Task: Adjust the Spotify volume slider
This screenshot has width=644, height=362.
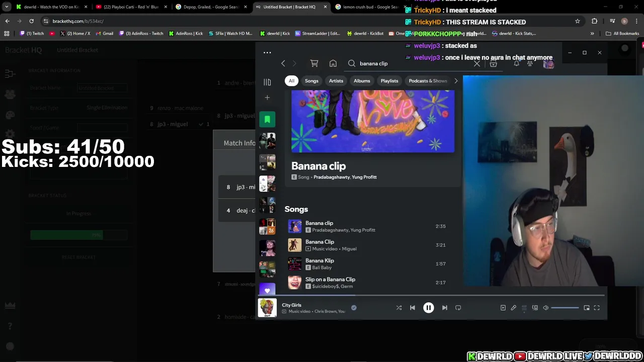Action: [565, 308]
